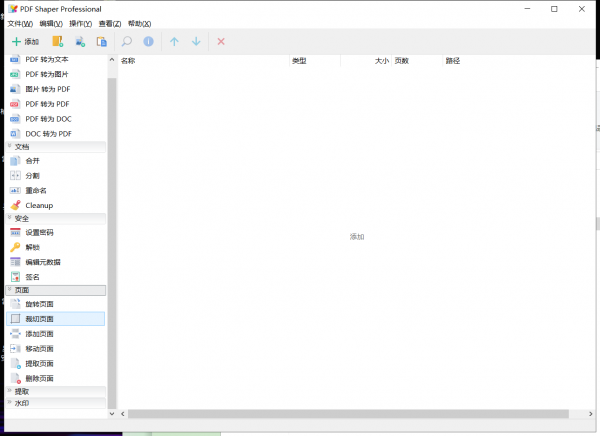Select the Cleanup broom tool
The height and width of the screenshot is (436, 600).
click(x=56, y=206)
